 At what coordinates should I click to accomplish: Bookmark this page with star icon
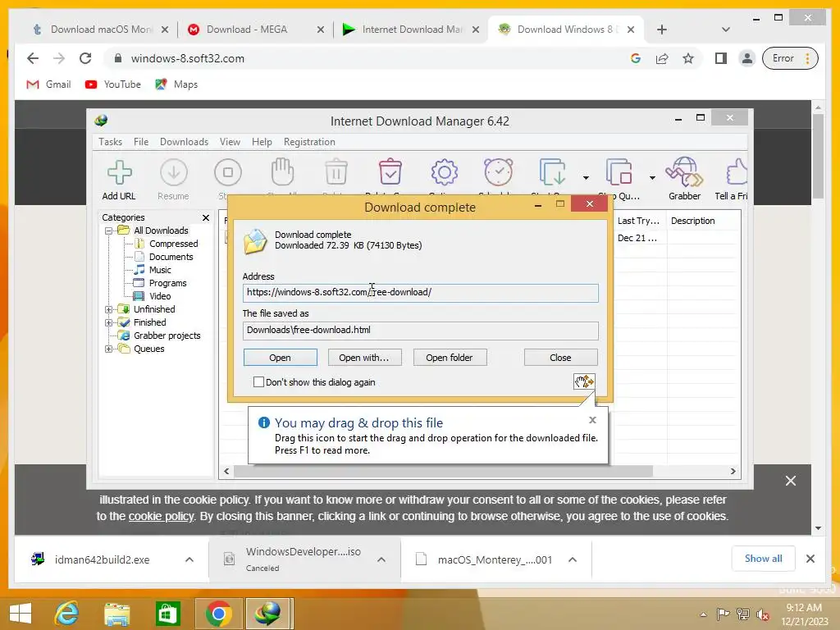pos(688,58)
